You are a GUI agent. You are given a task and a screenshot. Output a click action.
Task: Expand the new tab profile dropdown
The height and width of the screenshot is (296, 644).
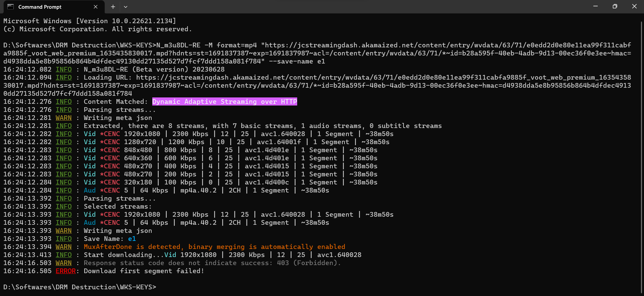tap(125, 7)
